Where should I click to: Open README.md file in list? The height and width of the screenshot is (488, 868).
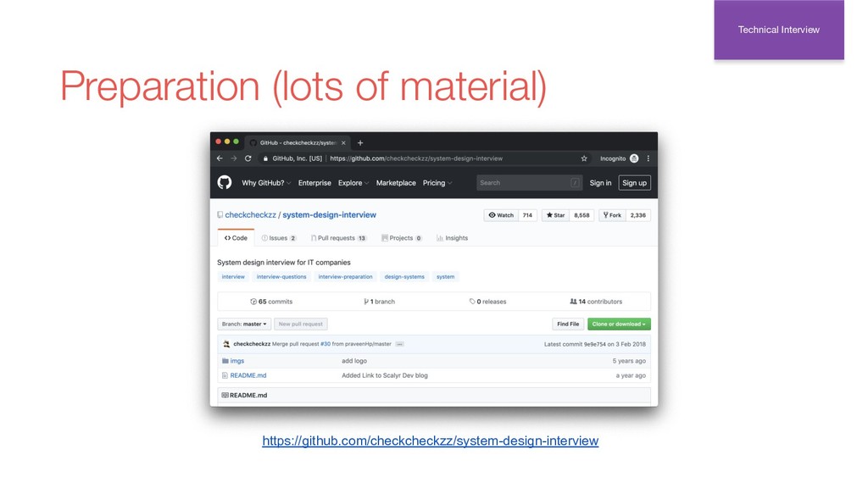[248, 375]
